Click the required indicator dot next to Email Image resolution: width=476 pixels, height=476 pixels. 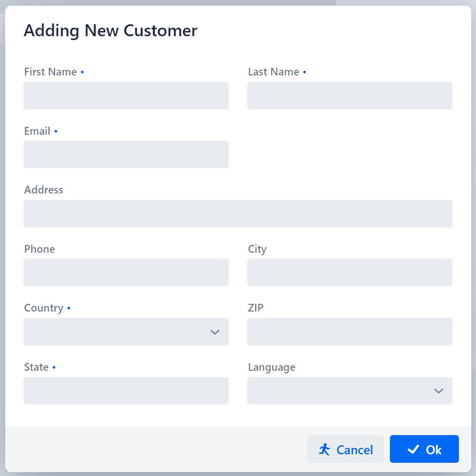[x=56, y=132]
